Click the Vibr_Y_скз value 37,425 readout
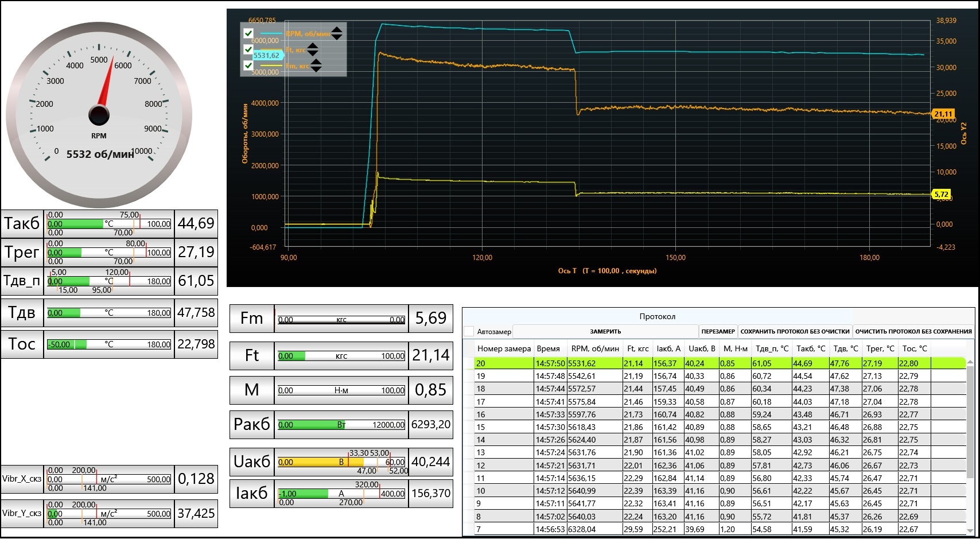The width and height of the screenshot is (980, 539). [196, 514]
